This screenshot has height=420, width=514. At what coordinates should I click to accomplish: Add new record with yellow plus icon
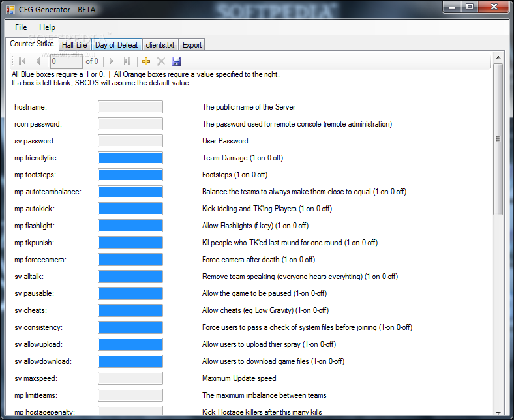146,61
